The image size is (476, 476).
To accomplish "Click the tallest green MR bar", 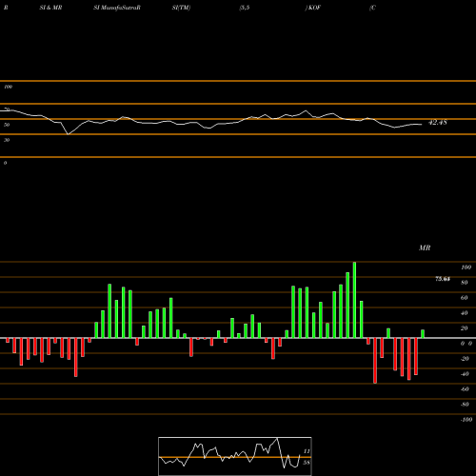I will coord(354,300).
